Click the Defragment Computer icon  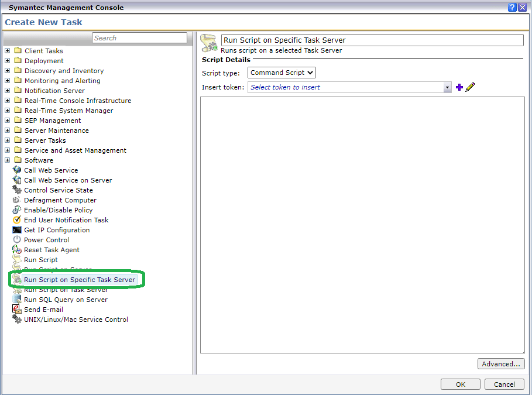17,200
